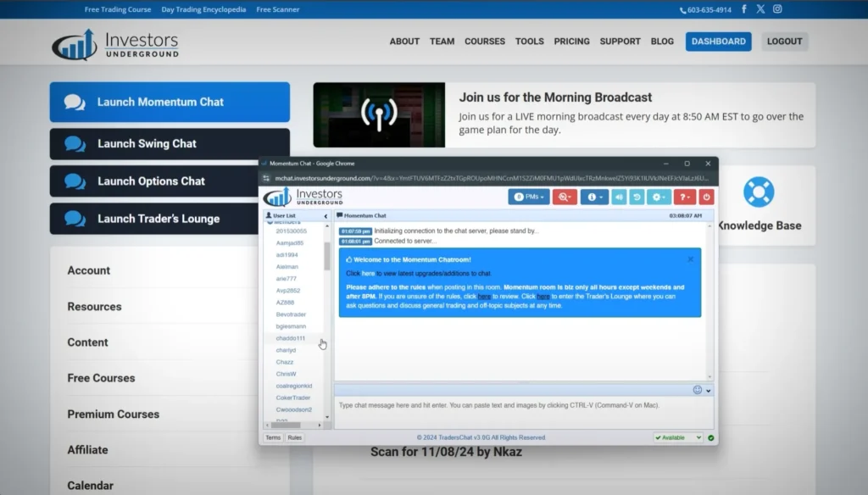Toggle the User List panel collapse arrow

(x=325, y=214)
